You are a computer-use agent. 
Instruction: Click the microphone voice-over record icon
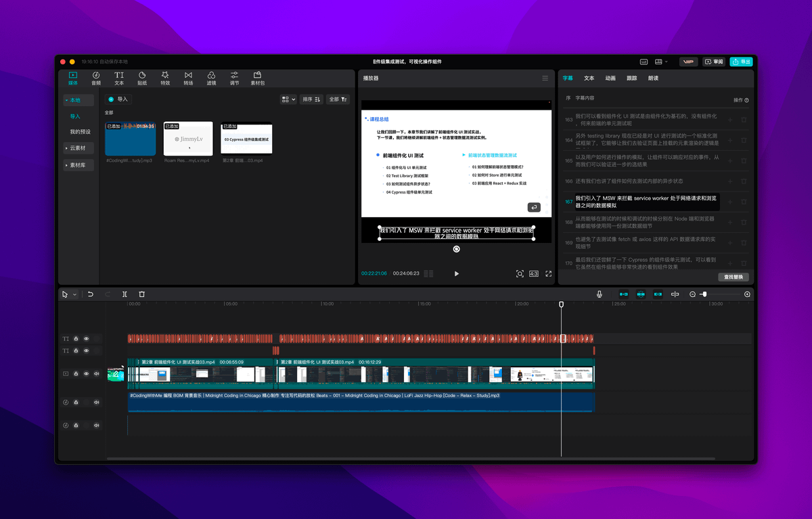click(600, 294)
